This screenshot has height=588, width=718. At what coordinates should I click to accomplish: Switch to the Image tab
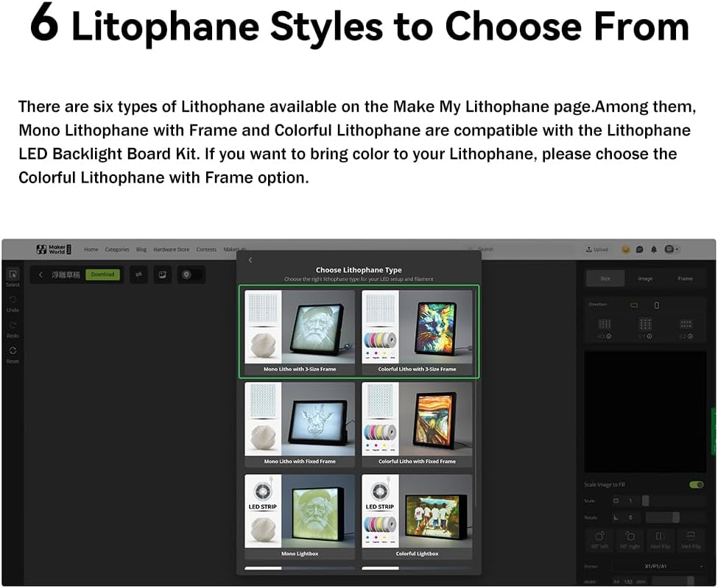pos(645,278)
